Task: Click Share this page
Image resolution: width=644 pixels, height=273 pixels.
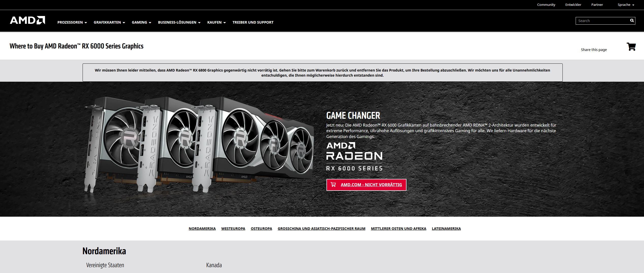Action: tap(594, 50)
